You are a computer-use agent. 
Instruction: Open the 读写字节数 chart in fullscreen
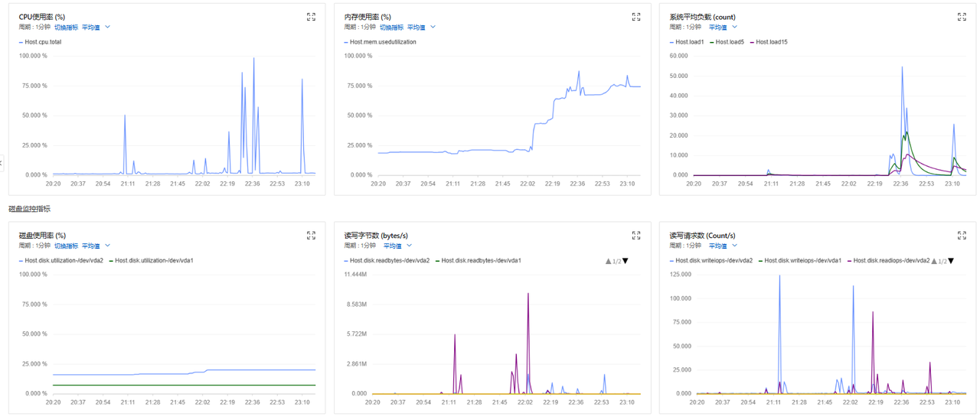click(635, 236)
